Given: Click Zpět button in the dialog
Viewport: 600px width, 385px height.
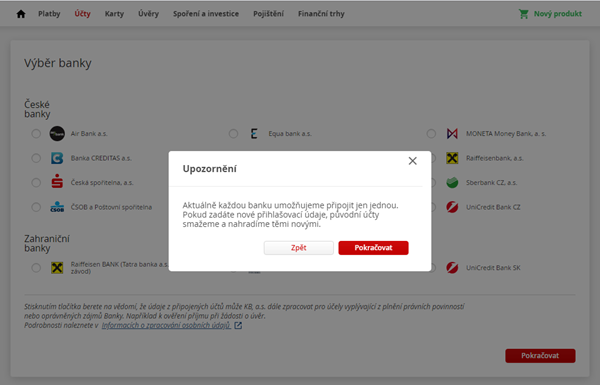Looking at the screenshot, I should 298,248.
